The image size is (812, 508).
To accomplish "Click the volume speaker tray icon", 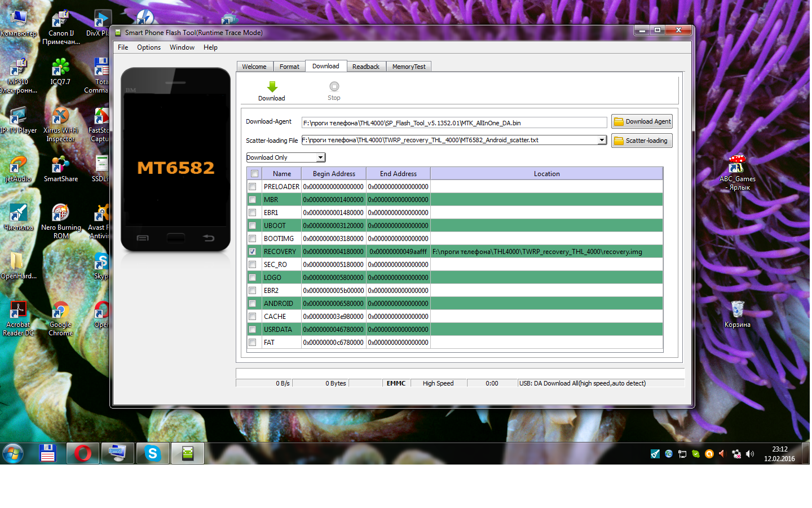I will (x=749, y=454).
